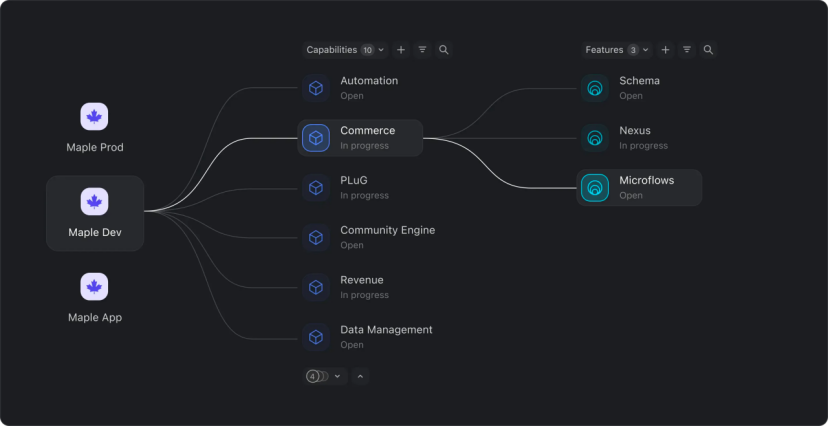Click the In progress status under PLuG
Screen dimensions: 828x426
pos(364,195)
